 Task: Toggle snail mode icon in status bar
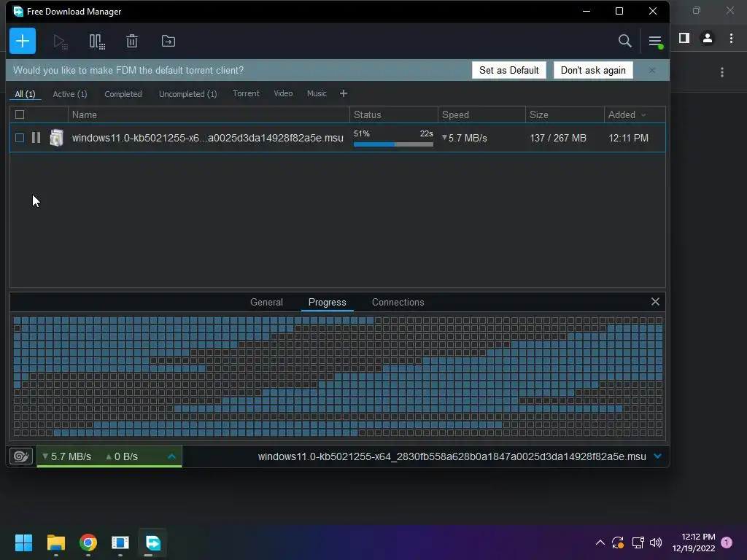21,456
